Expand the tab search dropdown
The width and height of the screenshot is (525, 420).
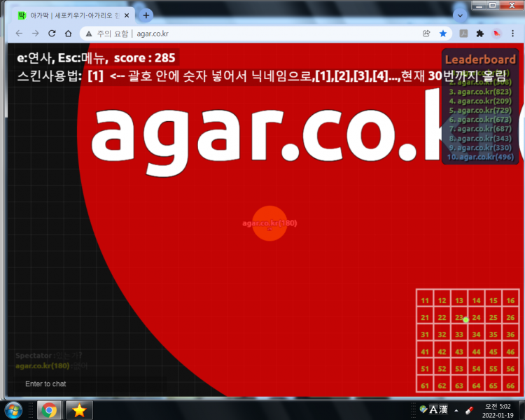pyautogui.click(x=460, y=15)
